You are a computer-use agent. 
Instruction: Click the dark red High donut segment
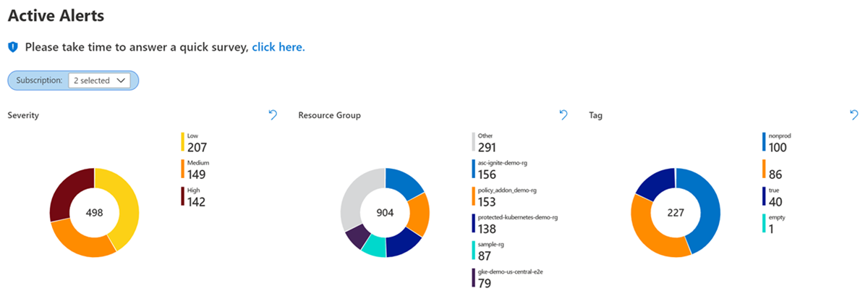tap(67, 192)
